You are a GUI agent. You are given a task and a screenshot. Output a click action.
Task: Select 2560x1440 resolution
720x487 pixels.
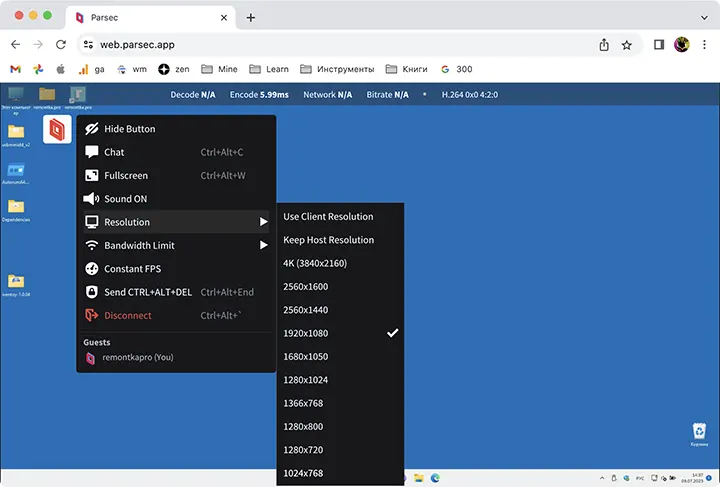click(340, 310)
